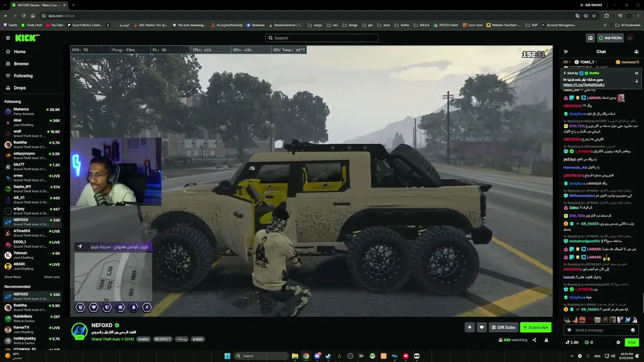644x362 pixels.
Task: Open the Kick store icon beside Get KICKs
Action: click(591, 38)
